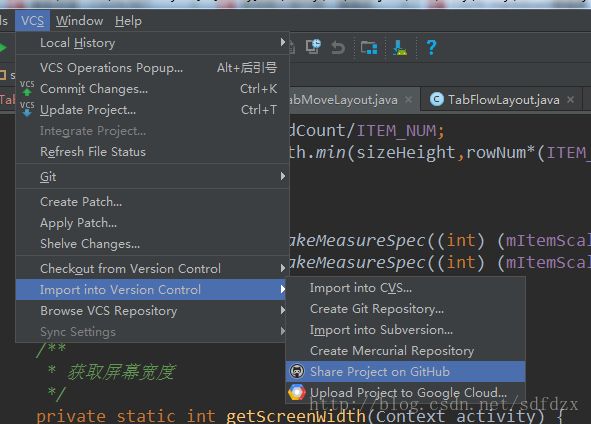
Task: Close the TabMoveLayout.java tab
Action: point(409,99)
